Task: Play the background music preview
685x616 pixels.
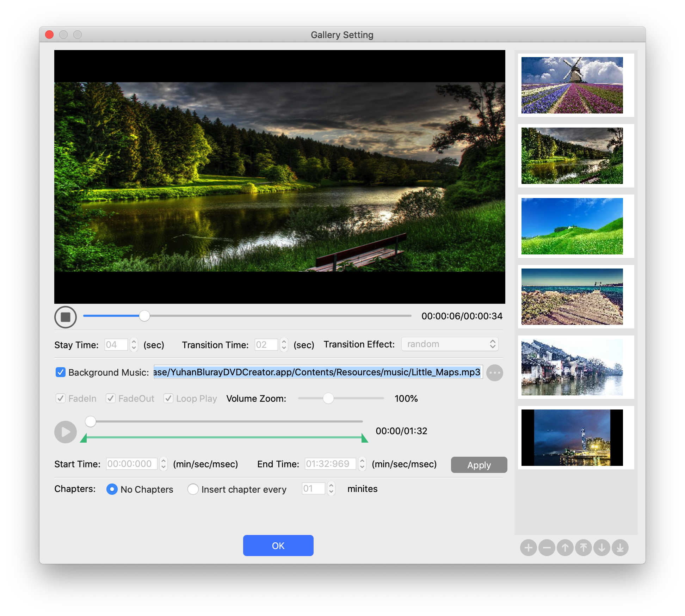Action: coord(66,432)
